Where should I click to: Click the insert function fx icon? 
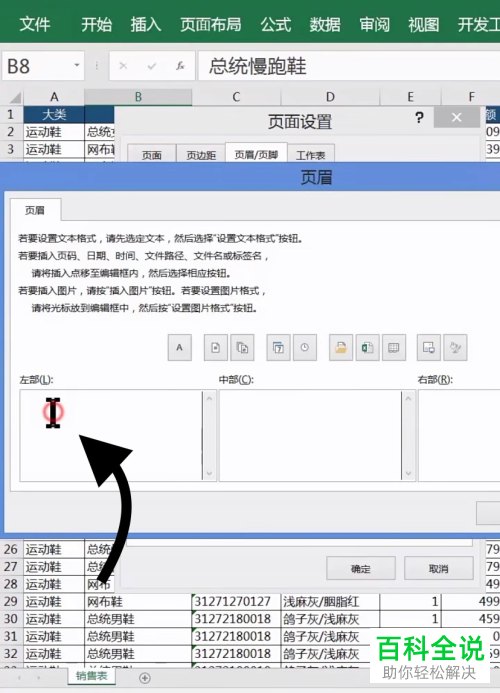pos(180,66)
